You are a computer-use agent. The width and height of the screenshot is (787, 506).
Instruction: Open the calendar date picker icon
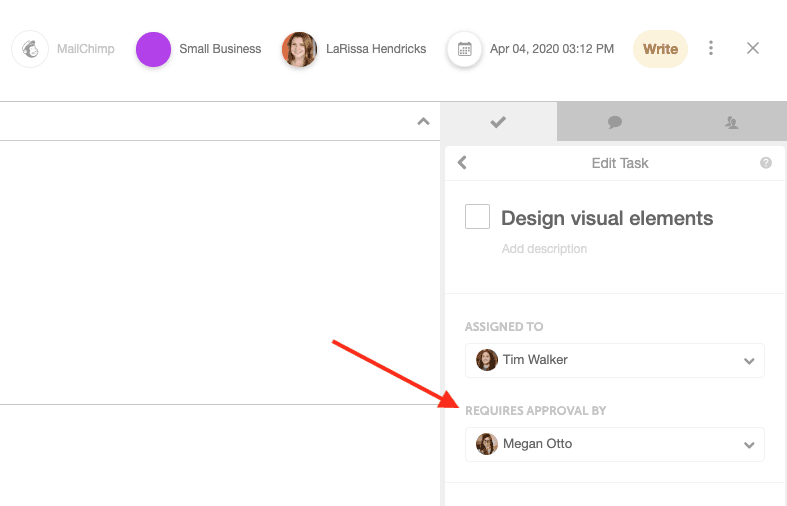(465, 49)
